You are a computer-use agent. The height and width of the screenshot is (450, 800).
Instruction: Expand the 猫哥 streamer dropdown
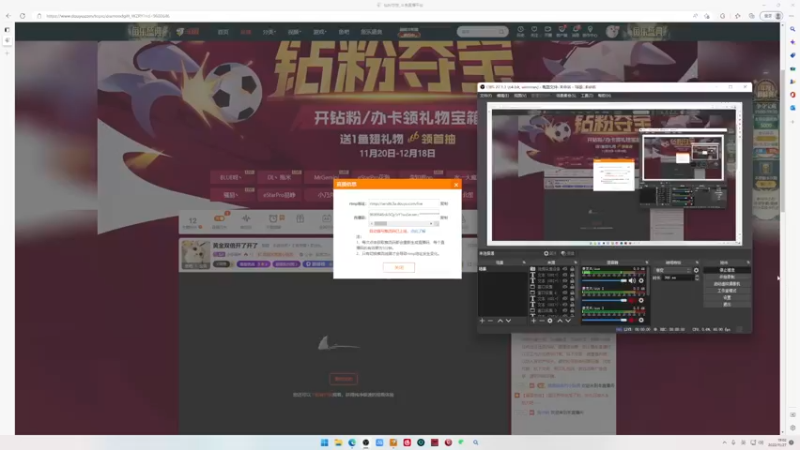[x=233, y=195]
